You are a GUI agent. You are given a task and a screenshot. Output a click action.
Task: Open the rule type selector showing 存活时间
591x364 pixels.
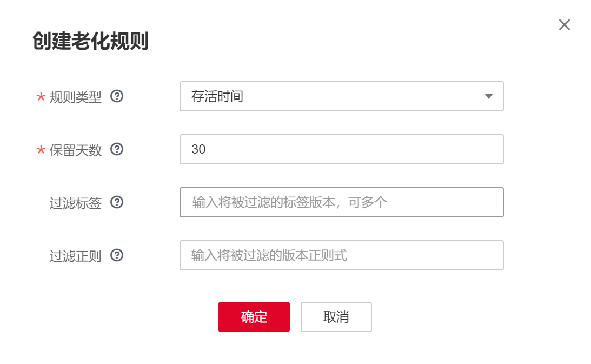coord(342,96)
